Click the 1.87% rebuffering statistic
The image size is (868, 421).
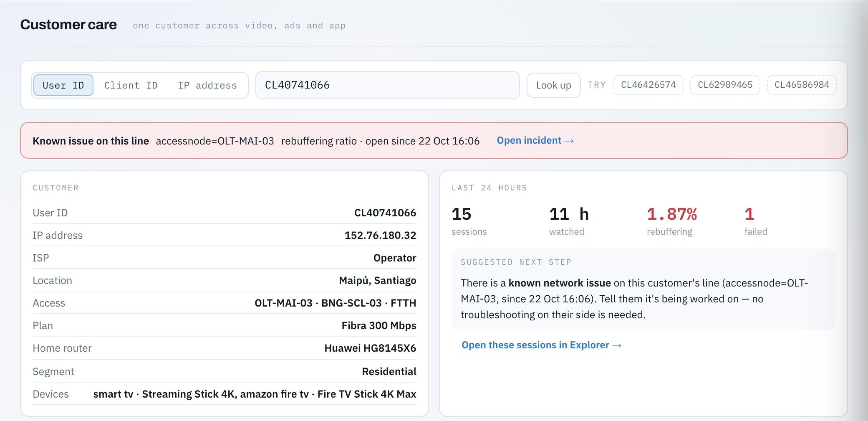pyautogui.click(x=672, y=221)
